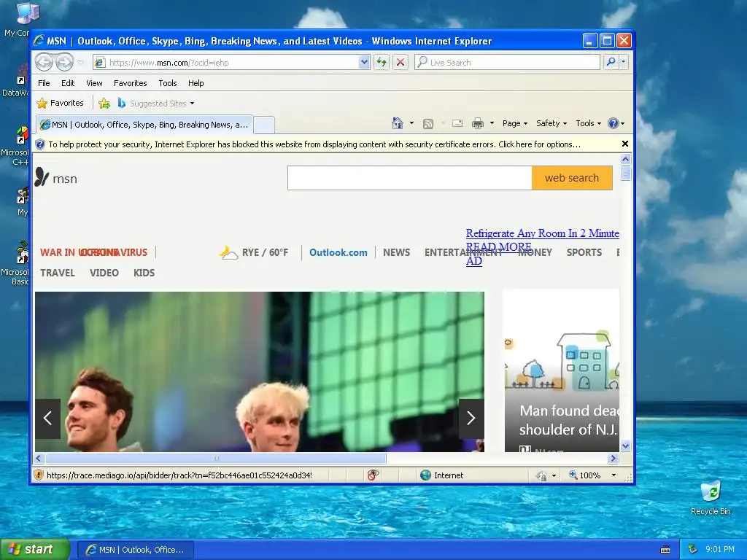Screen dimensions: 747x560
Task: Open search provider dropdown arrow
Action: click(623, 62)
